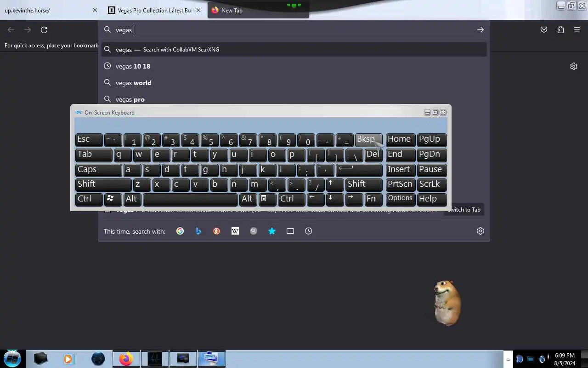The image size is (588, 368).
Task: Open new tab page customize gear
Action: point(574,66)
